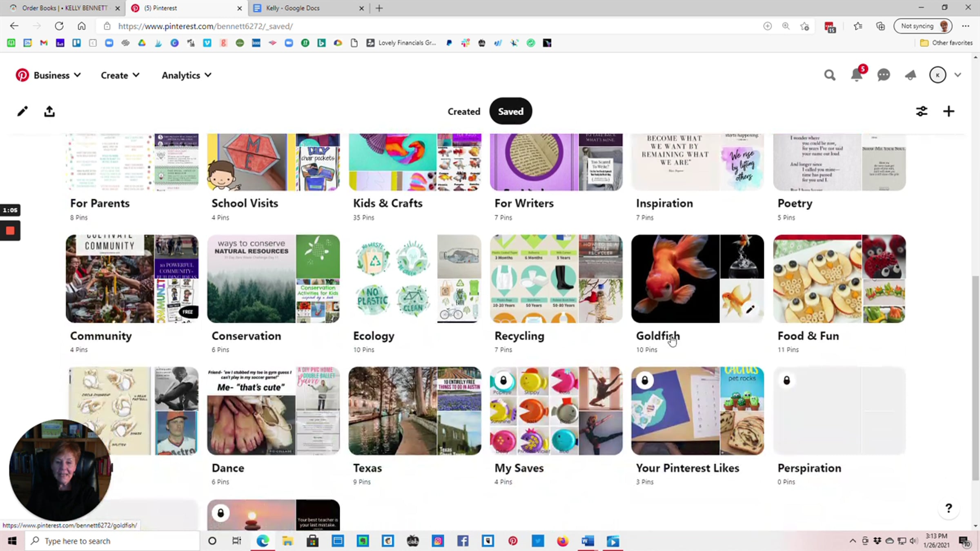
Task: Click the plus create board icon
Action: coord(949,111)
